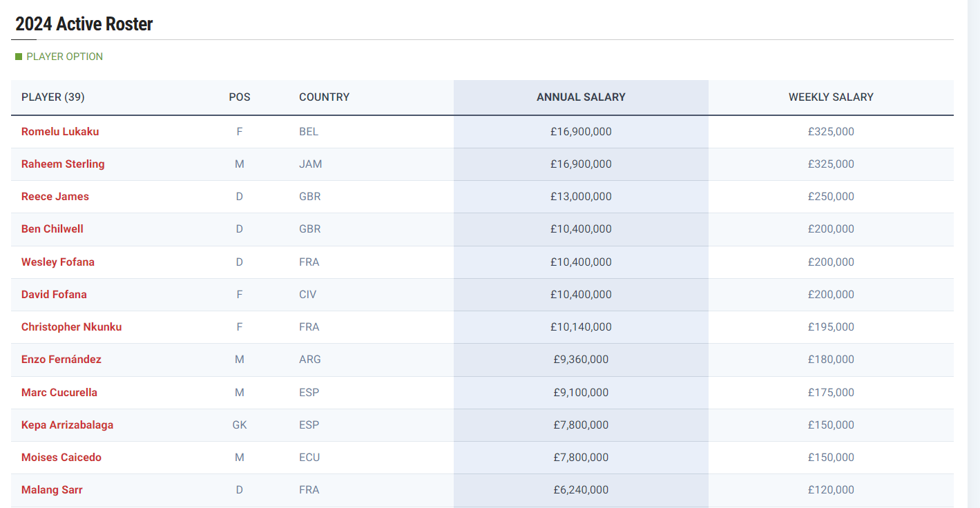Click the Raheem Sterling player link
980x508 pixels.
(63, 164)
